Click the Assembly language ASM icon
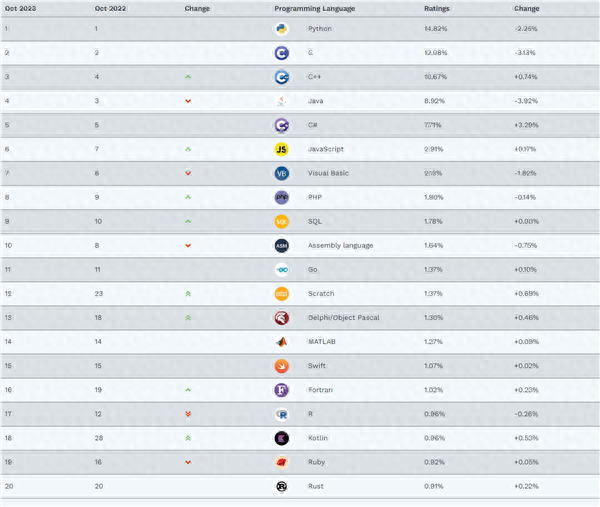Screen dimensions: 600x507 tap(282, 246)
